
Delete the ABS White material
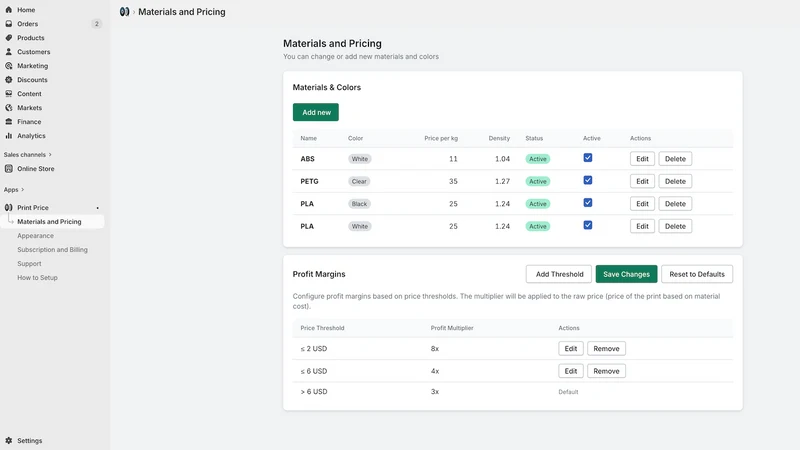[x=675, y=159]
